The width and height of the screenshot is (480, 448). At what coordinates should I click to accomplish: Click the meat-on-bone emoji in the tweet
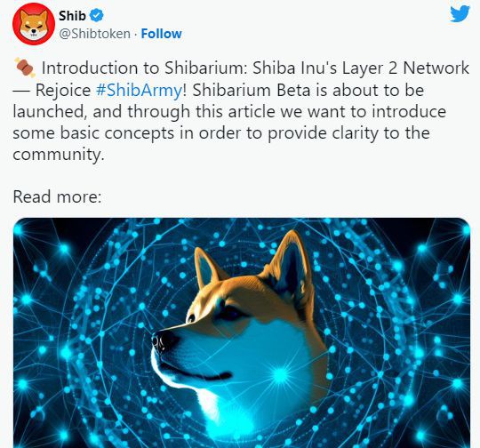click(25, 68)
